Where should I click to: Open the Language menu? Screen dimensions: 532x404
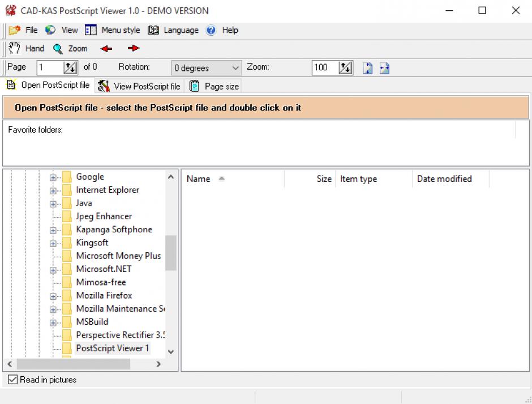click(x=174, y=30)
